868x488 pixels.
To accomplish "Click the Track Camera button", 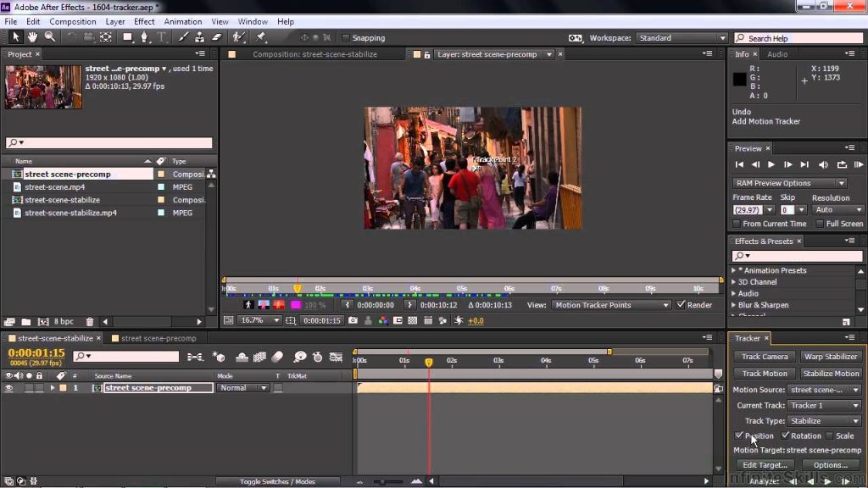I will point(765,357).
